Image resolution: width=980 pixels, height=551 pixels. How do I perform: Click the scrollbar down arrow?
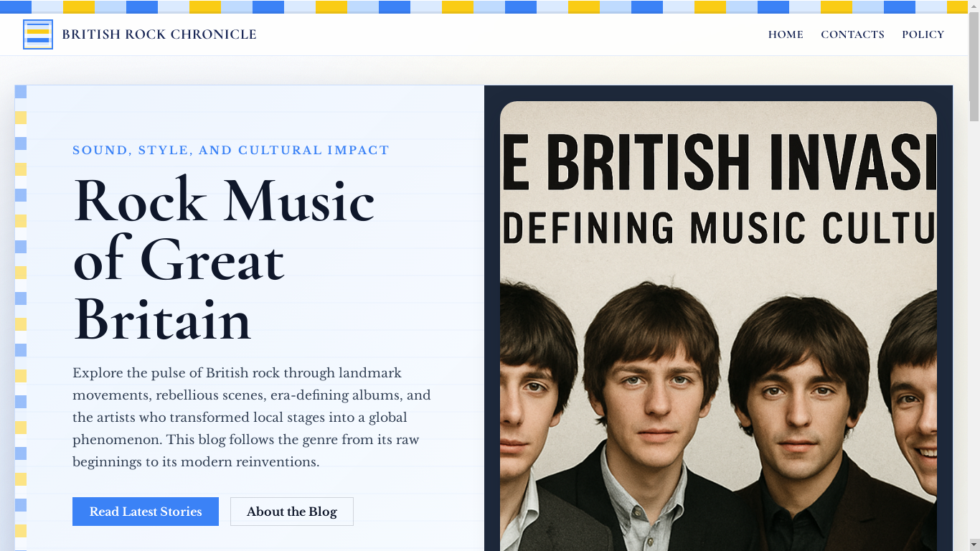click(974, 545)
